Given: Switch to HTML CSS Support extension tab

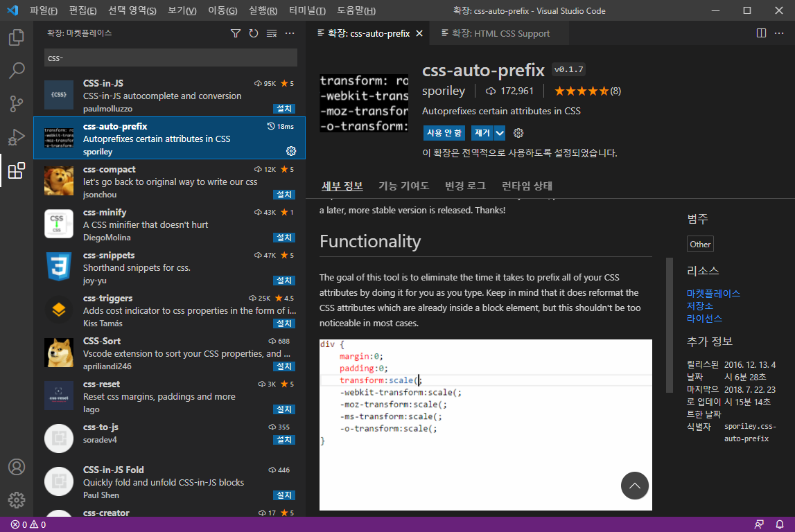Looking at the screenshot, I should [x=499, y=33].
